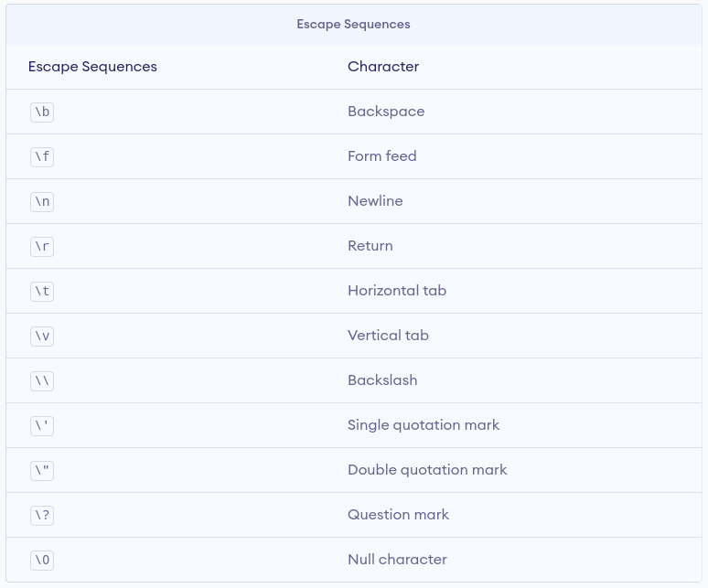The width and height of the screenshot is (708, 588).
Task: Click the Backspace character cell
Action: click(x=386, y=112)
